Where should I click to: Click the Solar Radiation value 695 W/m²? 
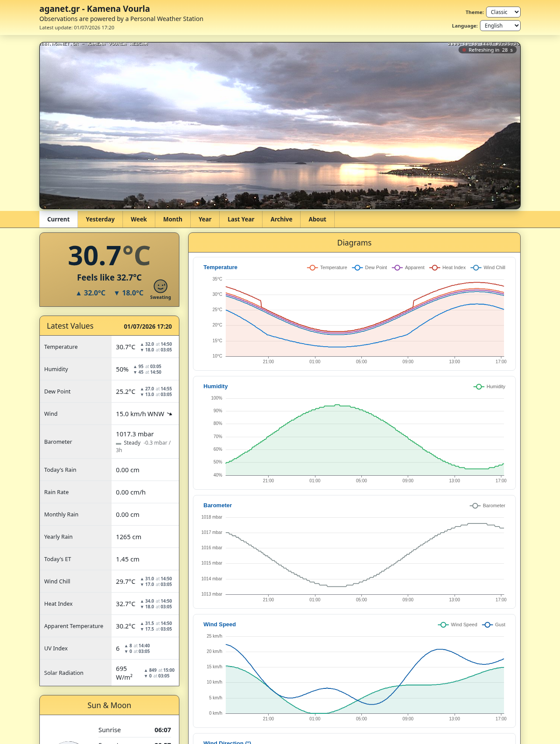pyautogui.click(x=124, y=673)
